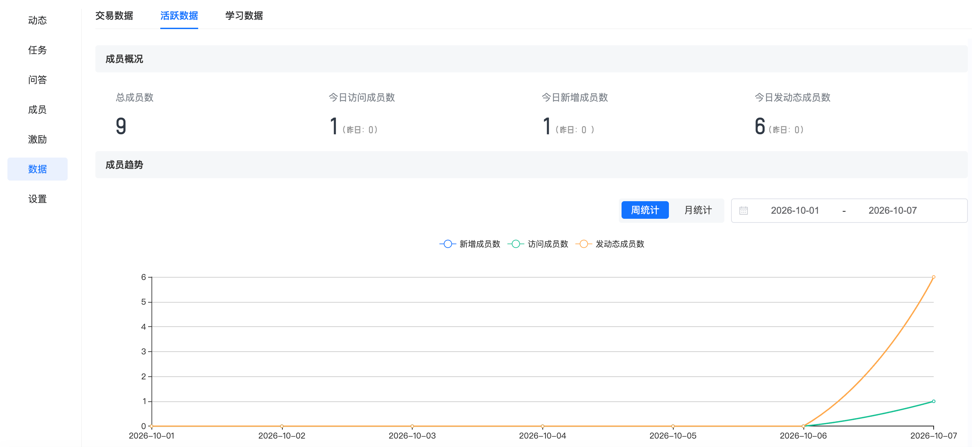The image size is (980, 447).
Task: Edit end date 2026-10-07
Action: click(892, 210)
